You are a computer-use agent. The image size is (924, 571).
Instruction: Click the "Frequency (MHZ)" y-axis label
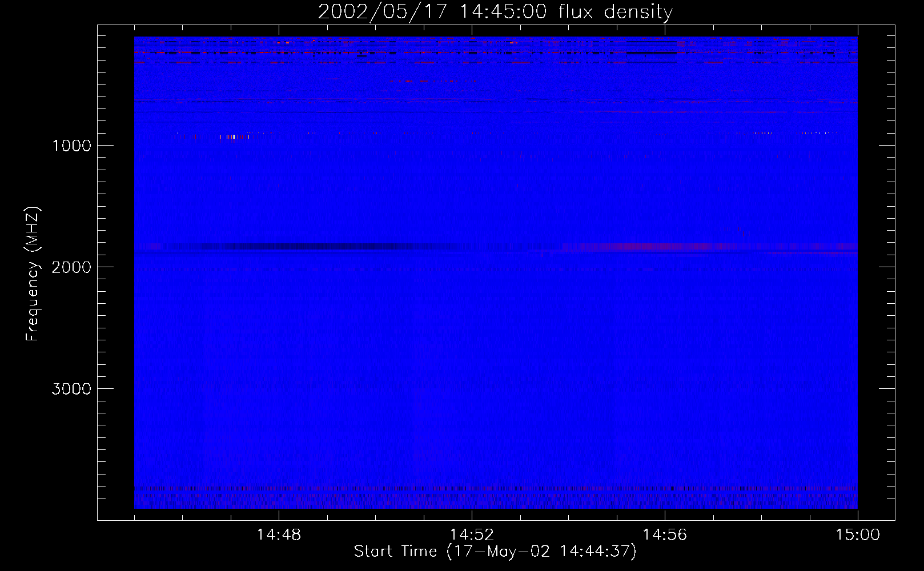(x=33, y=274)
